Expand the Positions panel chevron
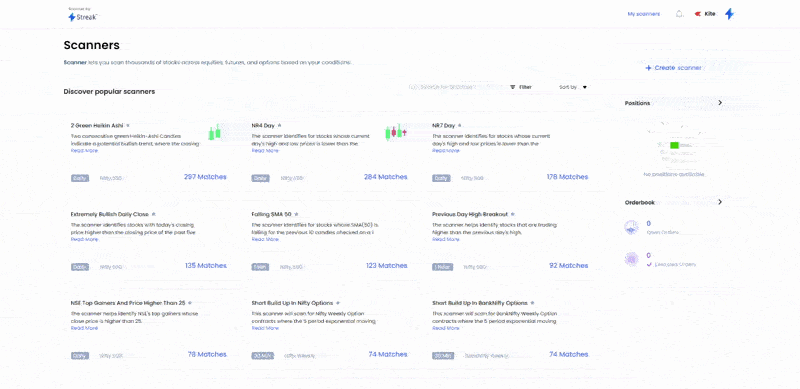This screenshot has width=800, height=389. click(x=720, y=103)
